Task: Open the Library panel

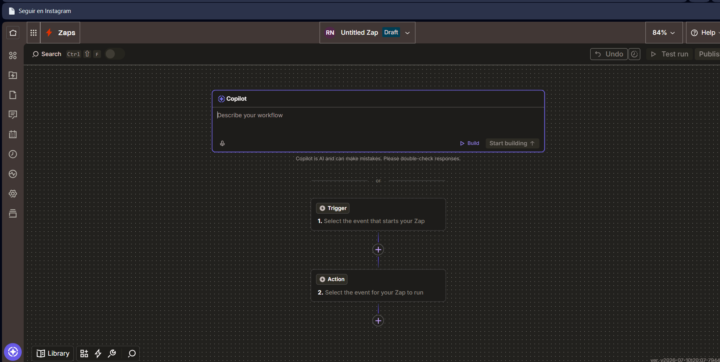Action: pyautogui.click(x=53, y=353)
